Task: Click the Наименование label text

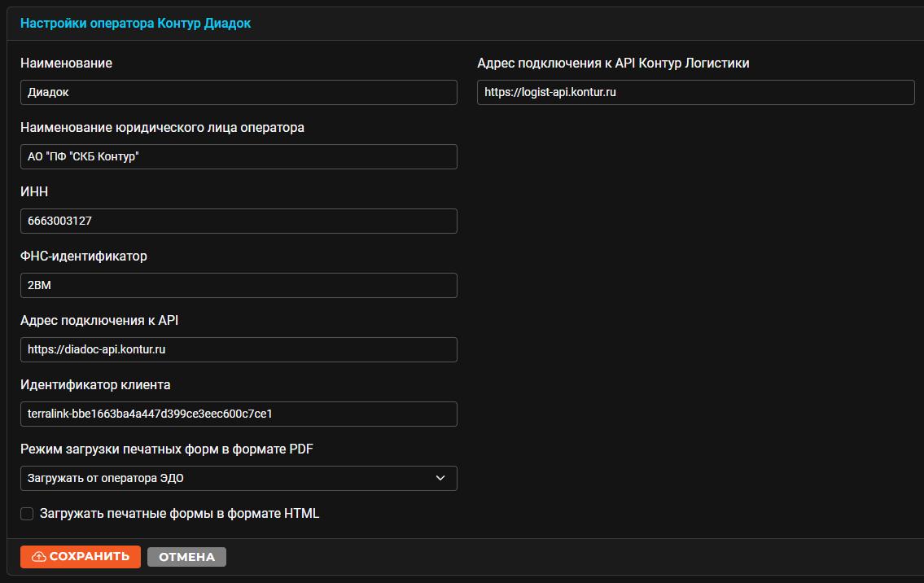Action: (66, 63)
